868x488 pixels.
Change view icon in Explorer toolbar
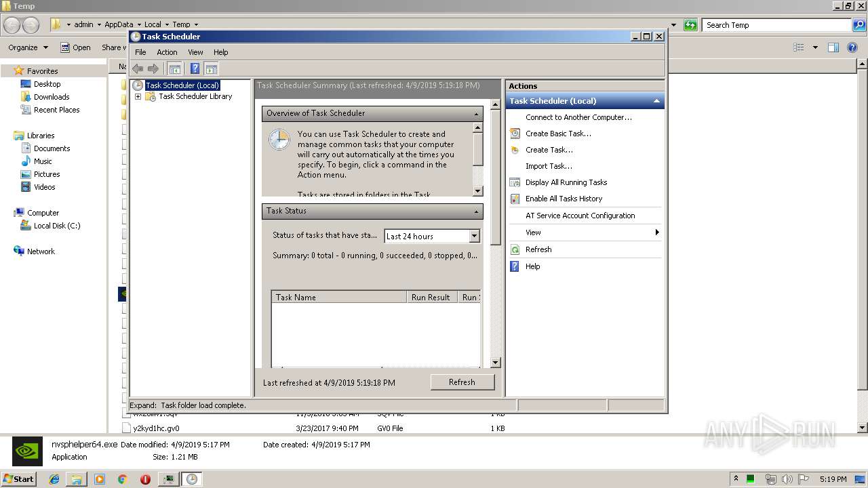point(799,47)
